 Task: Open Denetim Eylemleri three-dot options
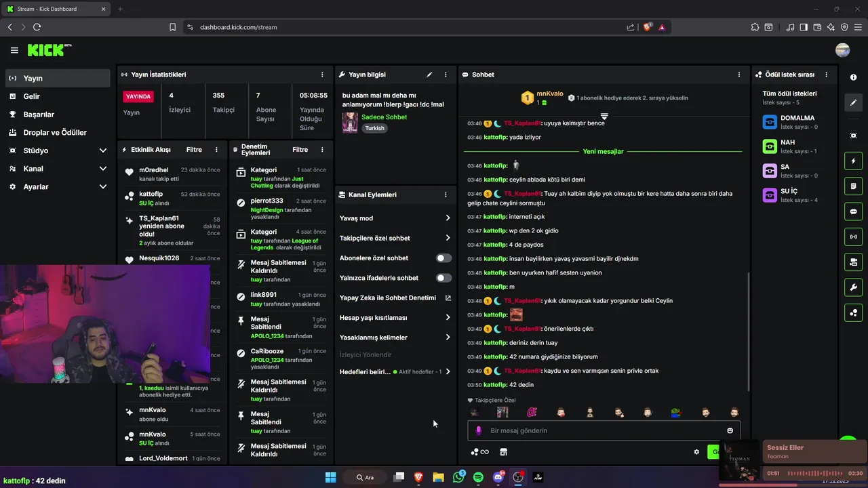click(x=322, y=150)
